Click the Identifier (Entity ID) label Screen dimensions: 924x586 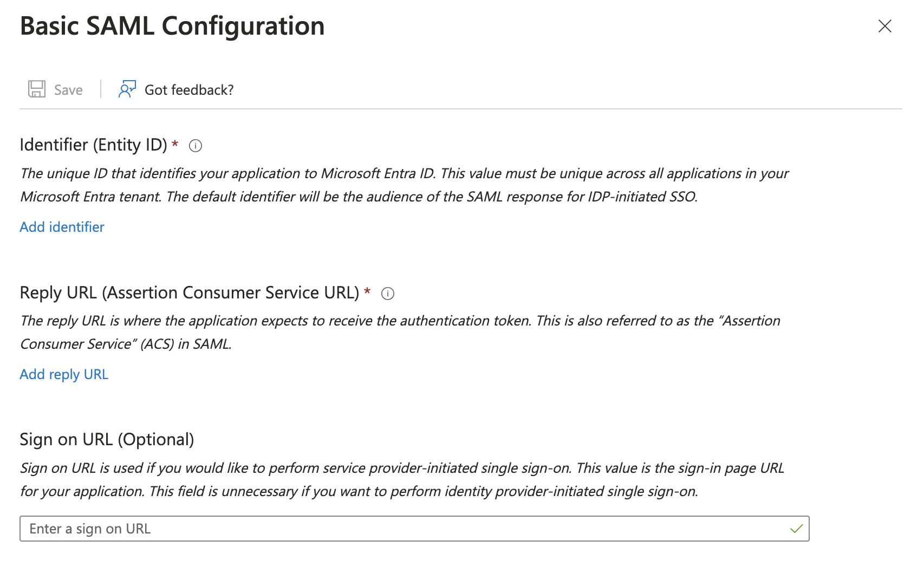pos(92,145)
